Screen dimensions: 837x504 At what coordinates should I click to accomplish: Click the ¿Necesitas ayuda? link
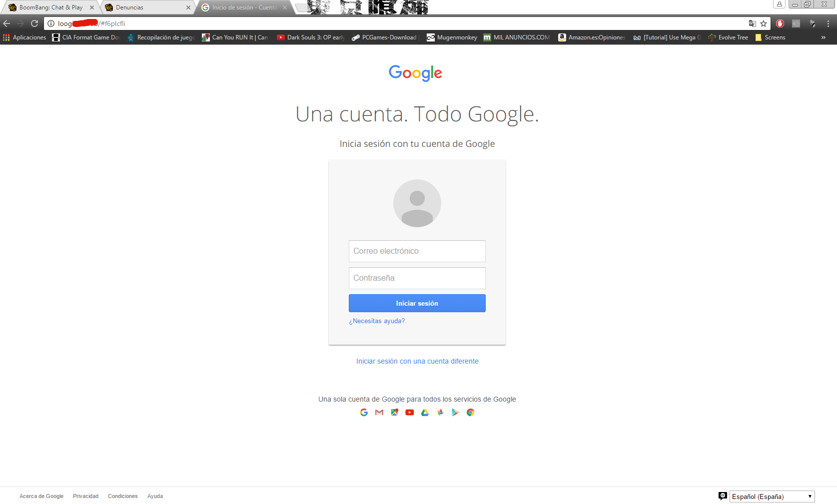coord(377,321)
